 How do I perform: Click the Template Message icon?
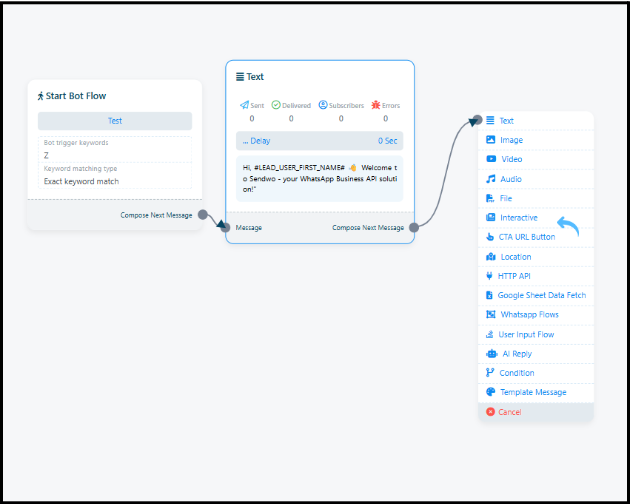(x=490, y=392)
